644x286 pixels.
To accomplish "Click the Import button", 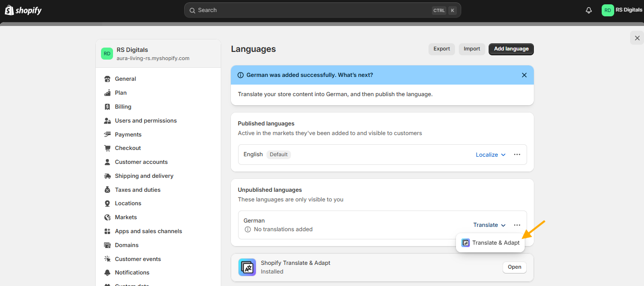I will pos(472,49).
